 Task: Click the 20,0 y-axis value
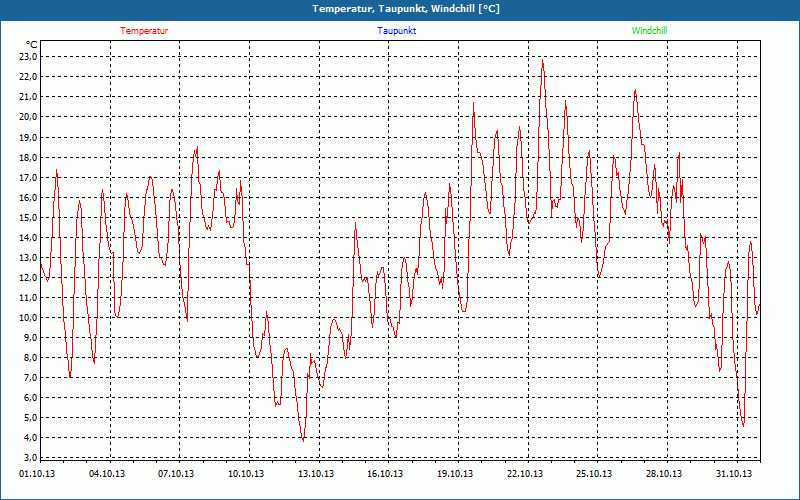click(x=29, y=117)
